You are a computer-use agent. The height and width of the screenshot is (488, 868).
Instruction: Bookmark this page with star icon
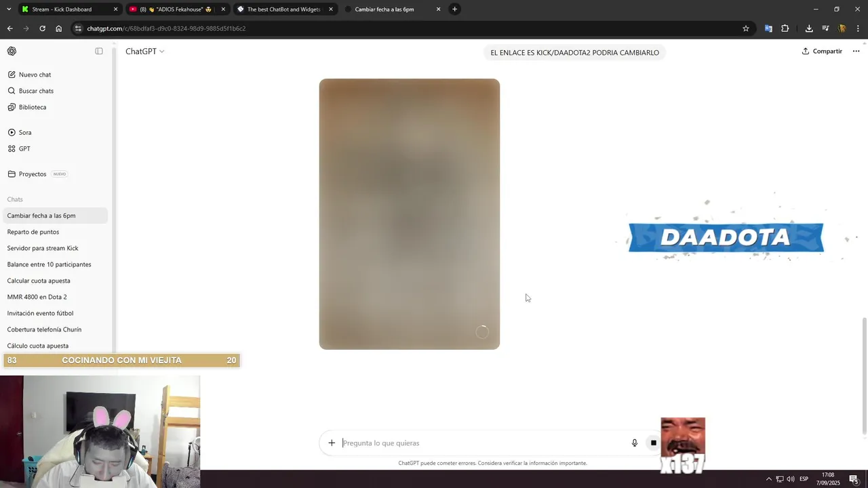tap(746, 28)
